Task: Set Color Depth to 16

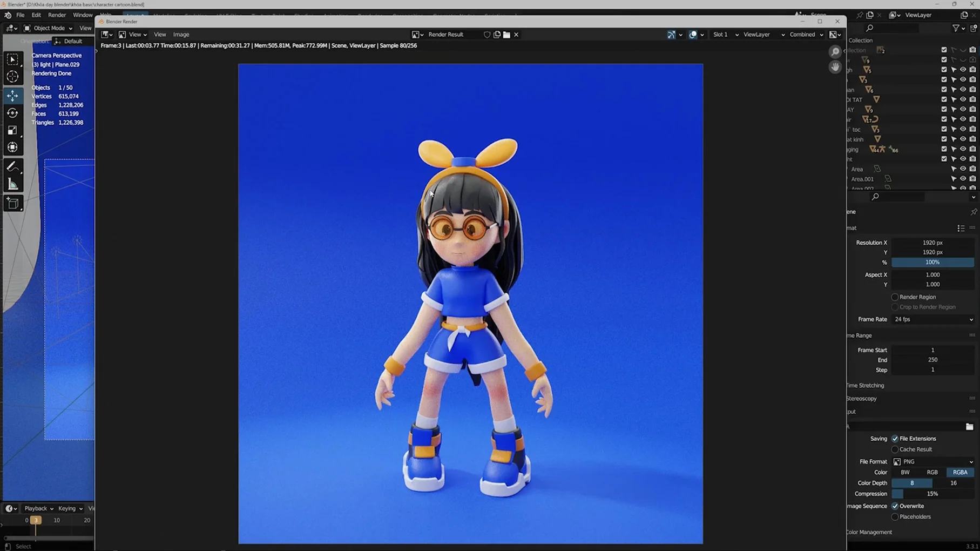Action: tap(954, 483)
